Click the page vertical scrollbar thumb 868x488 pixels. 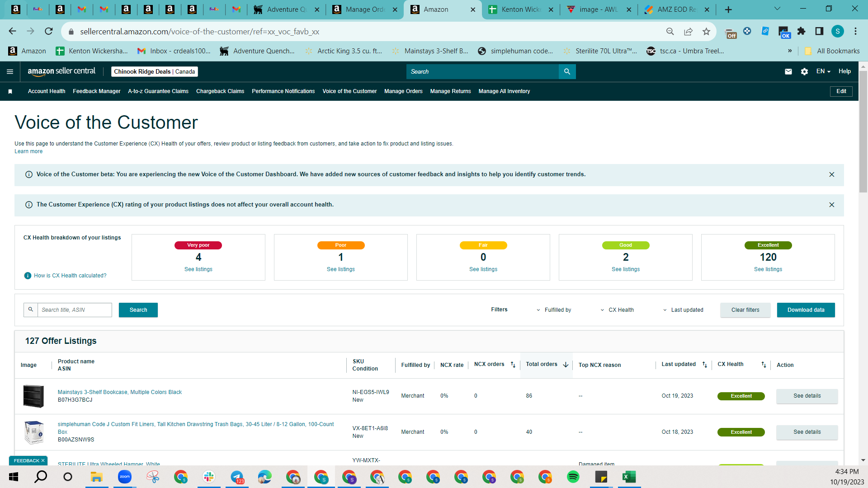click(863, 131)
